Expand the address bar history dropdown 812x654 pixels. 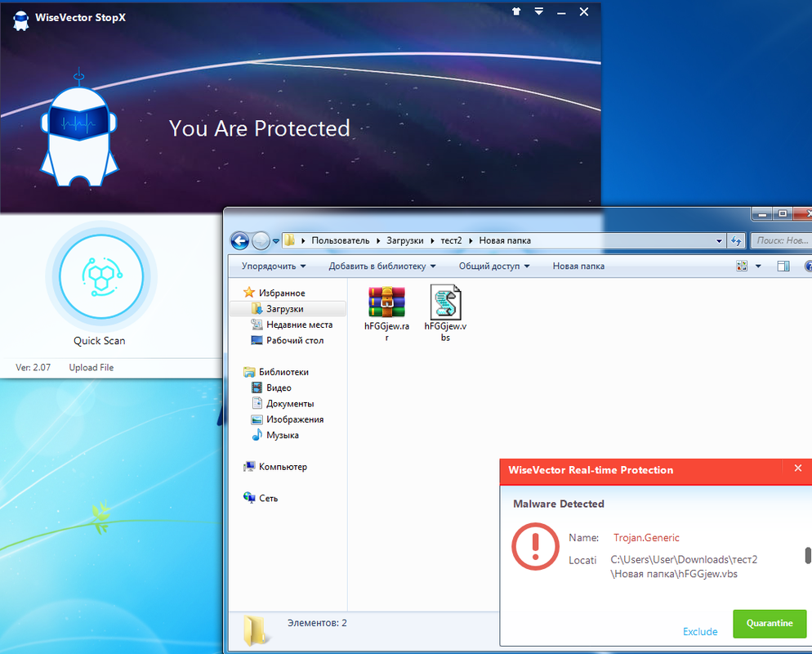click(x=719, y=241)
